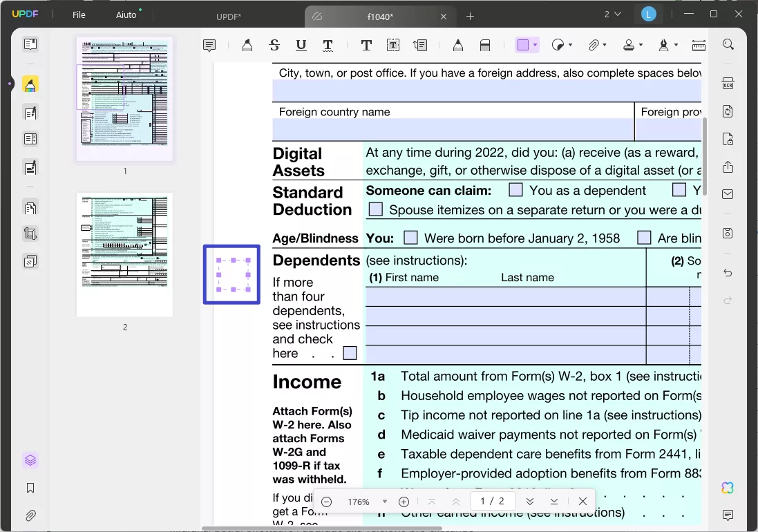Open the Share/export icon in right sidebar
This screenshot has width=758, height=532.
pos(728,167)
